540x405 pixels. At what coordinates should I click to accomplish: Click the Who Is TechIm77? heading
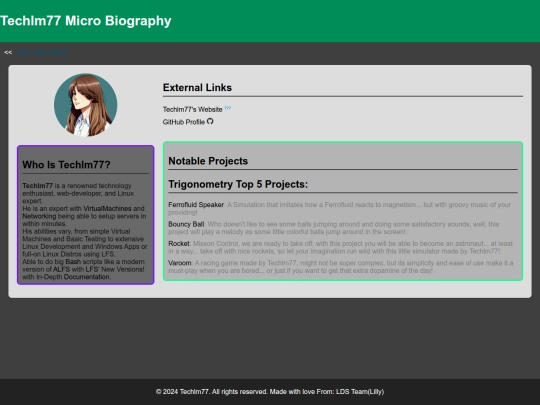(x=66, y=165)
